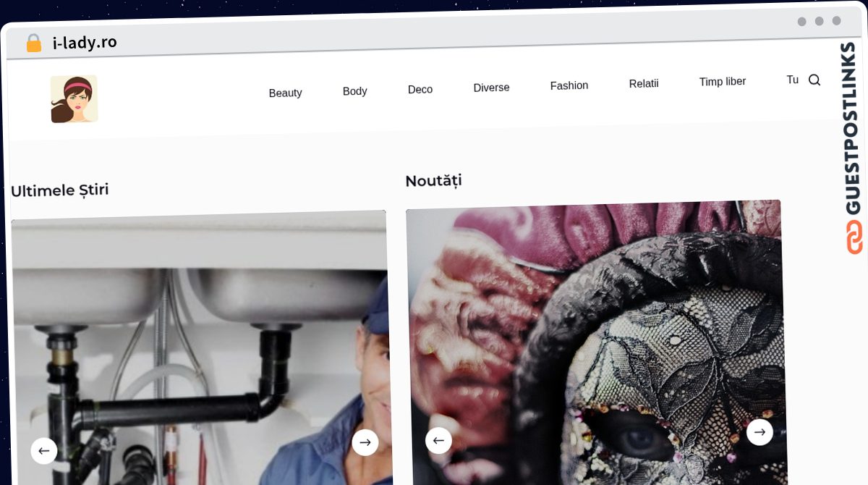Click the i-lady site logo avatar
The height and width of the screenshot is (485, 868).
[74, 98]
